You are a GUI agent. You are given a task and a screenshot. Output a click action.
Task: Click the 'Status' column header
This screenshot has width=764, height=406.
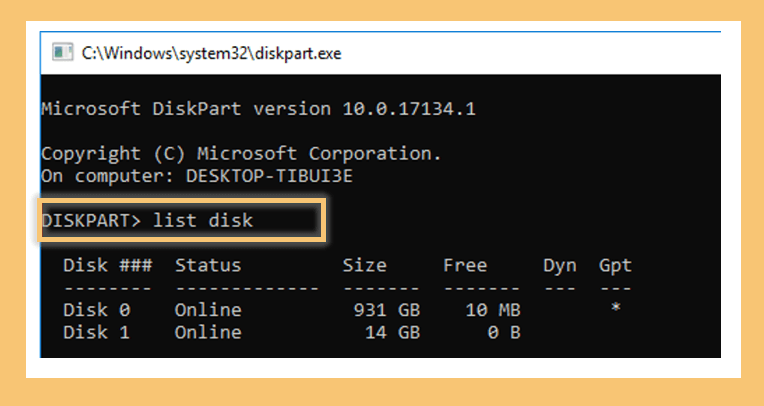click(x=208, y=265)
